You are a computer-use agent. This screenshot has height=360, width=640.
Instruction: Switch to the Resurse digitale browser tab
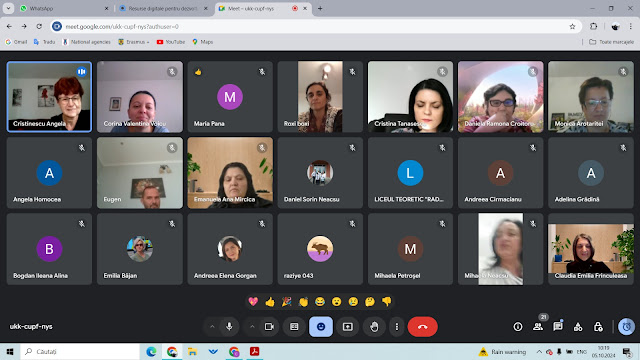pos(163,8)
